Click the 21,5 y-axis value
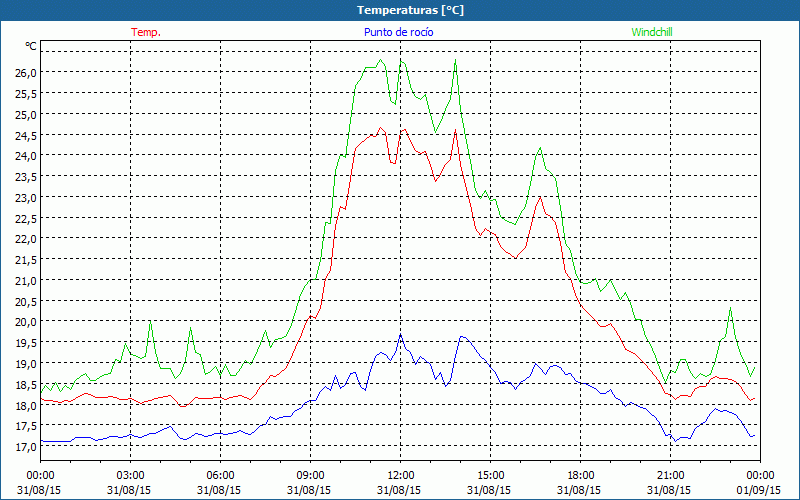 coord(26,260)
